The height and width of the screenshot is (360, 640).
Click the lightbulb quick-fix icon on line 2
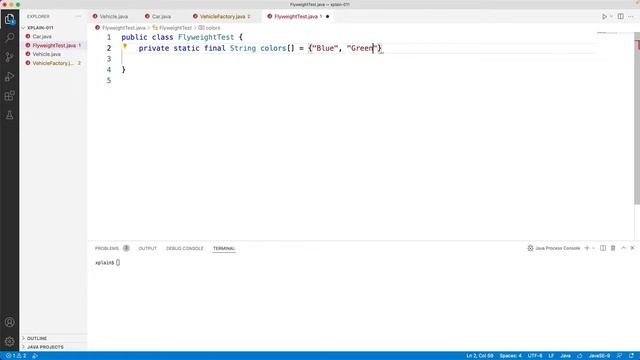(125, 47)
